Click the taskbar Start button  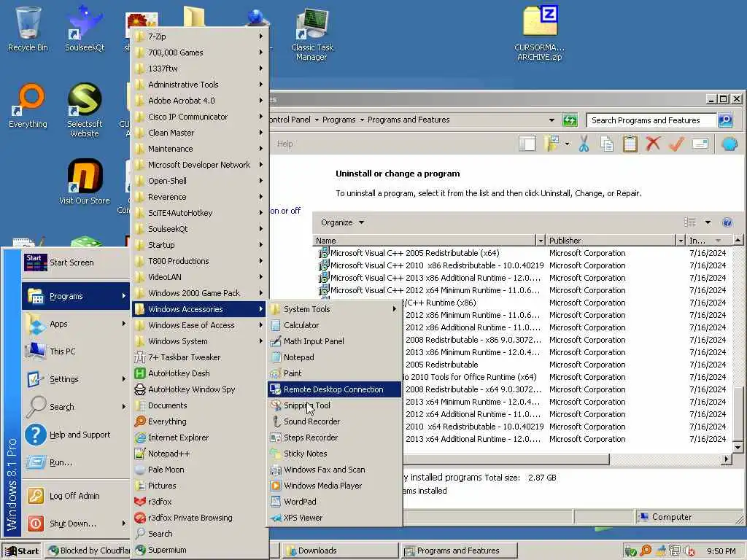tap(22, 551)
